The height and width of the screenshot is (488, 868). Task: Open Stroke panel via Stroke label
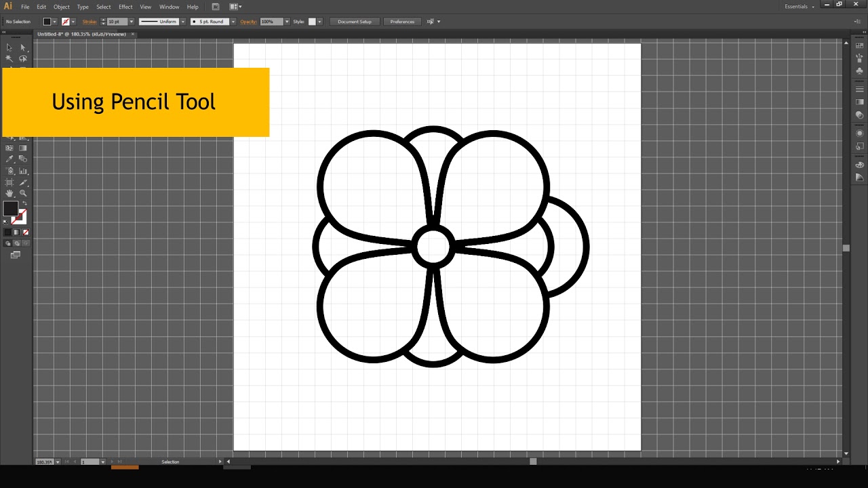[90, 22]
